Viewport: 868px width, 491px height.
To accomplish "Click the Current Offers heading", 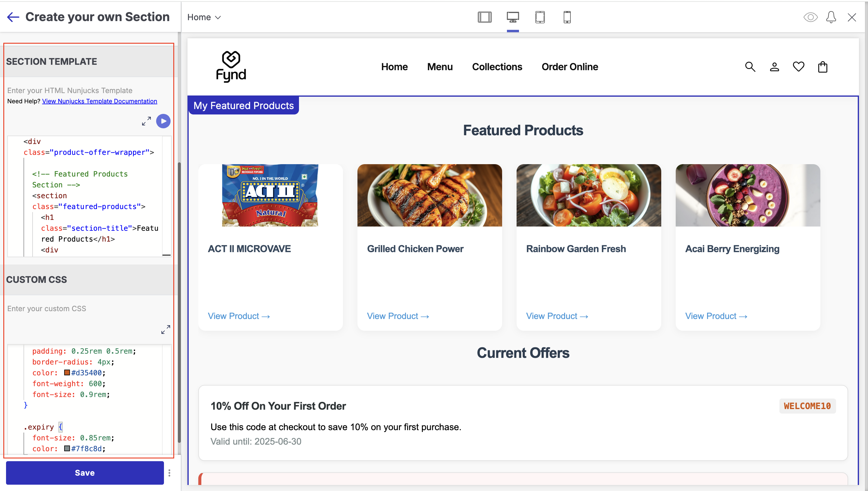I will [523, 353].
